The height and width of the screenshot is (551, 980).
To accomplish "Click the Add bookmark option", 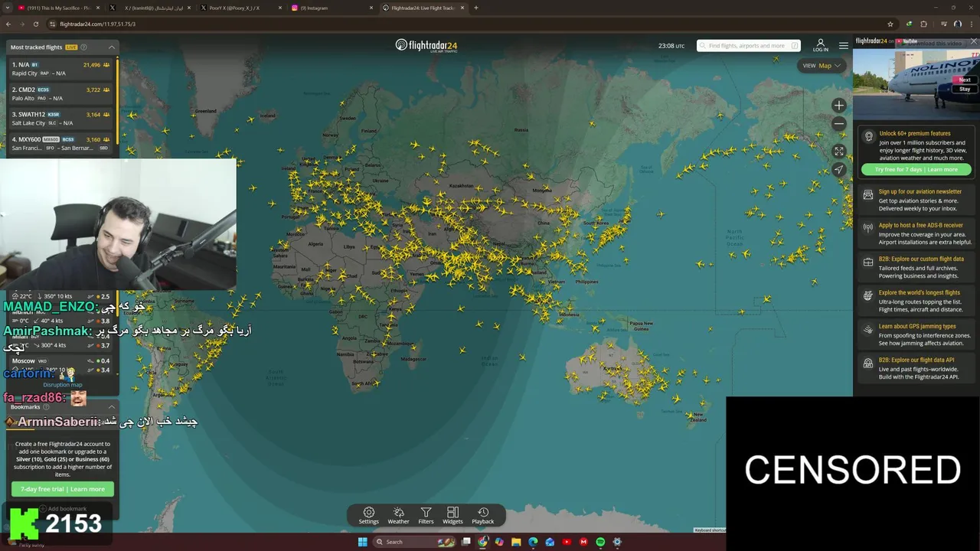I will pyautogui.click(x=63, y=508).
